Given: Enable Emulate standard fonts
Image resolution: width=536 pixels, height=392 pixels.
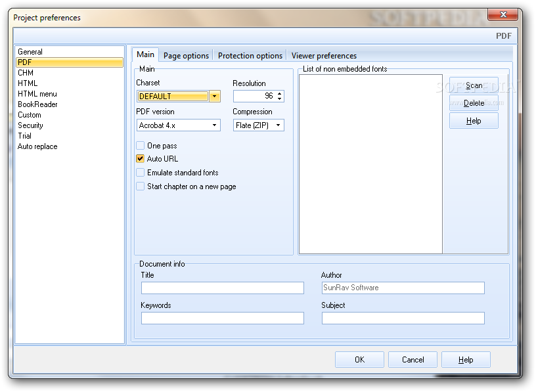Looking at the screenshot, I should point(140,173).
